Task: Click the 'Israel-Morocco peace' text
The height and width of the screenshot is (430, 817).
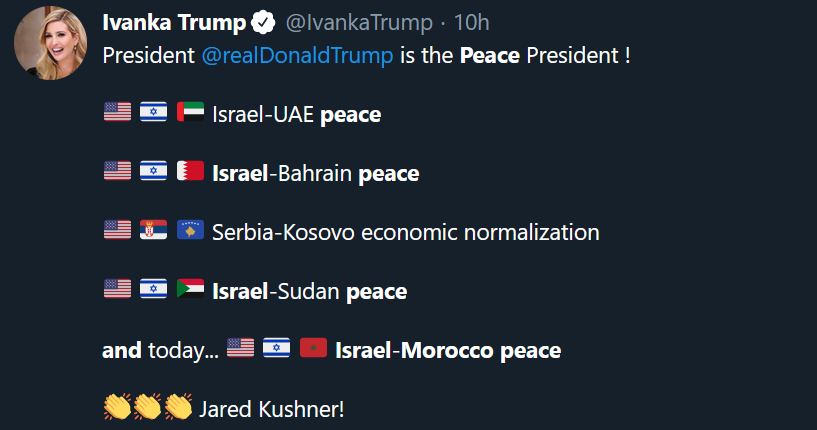Action: (448, 351)
